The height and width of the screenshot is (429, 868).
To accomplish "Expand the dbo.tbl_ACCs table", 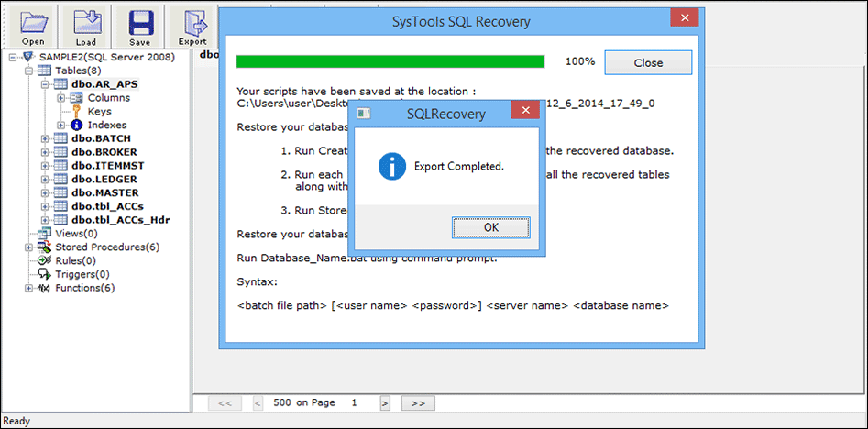I will tap(44, 206).
